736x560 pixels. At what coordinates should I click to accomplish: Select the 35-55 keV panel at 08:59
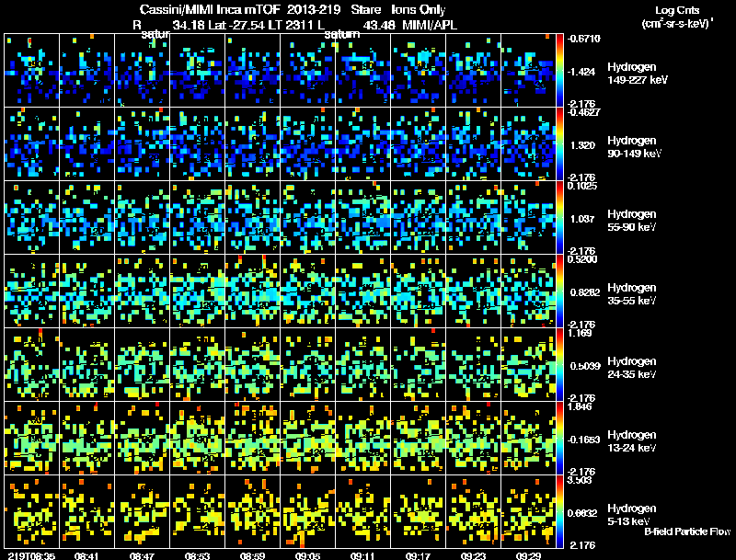252,291
